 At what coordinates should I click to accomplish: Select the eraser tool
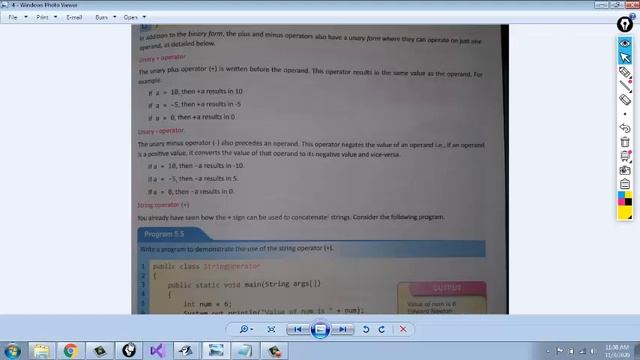click(624, 100)
